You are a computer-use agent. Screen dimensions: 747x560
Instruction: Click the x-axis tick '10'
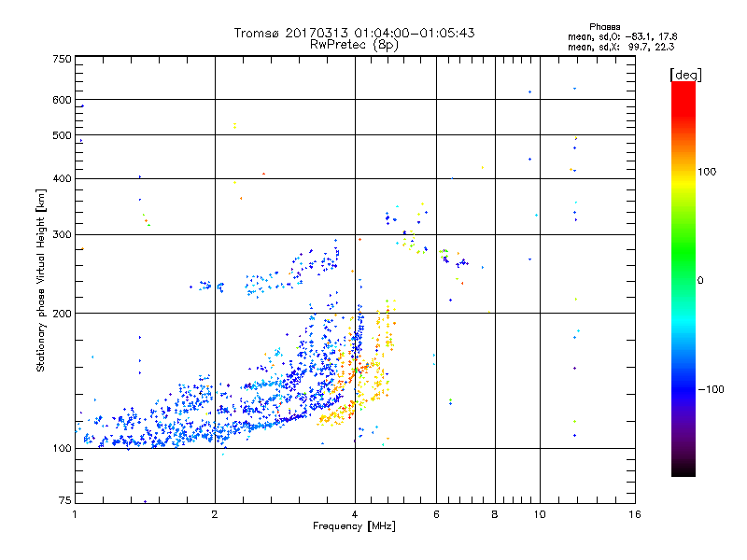(540, 514)
